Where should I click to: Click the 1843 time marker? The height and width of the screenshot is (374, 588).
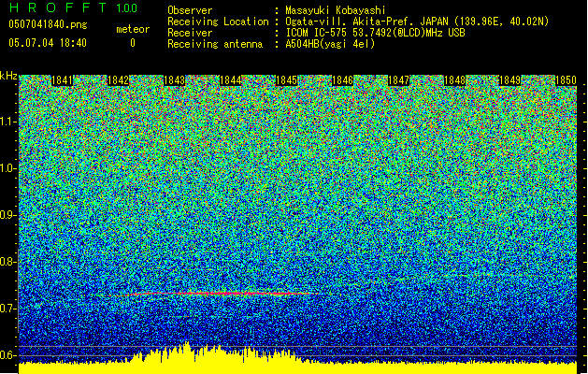click(175, 80)
